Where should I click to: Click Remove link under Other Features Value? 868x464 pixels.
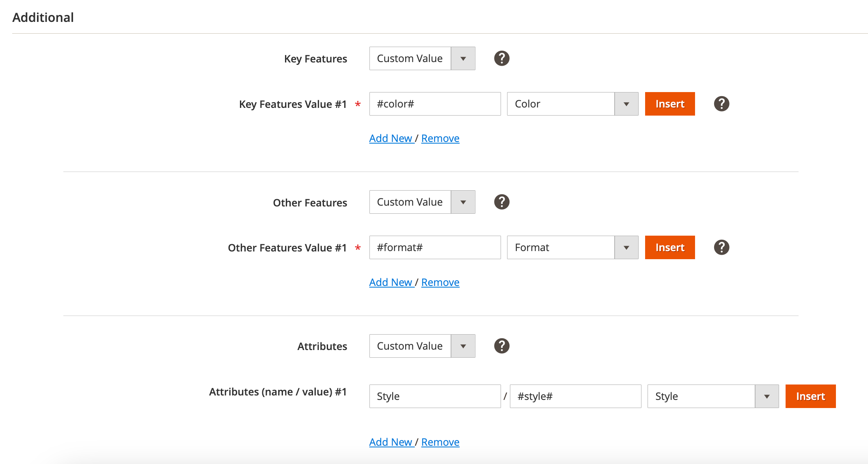click(440, 282)
